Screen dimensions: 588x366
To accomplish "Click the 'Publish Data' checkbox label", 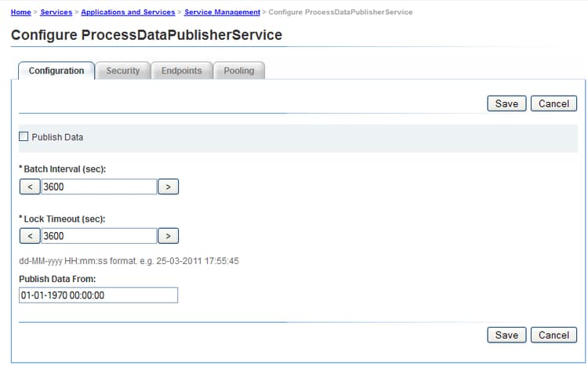I will (x=57, y=137).
